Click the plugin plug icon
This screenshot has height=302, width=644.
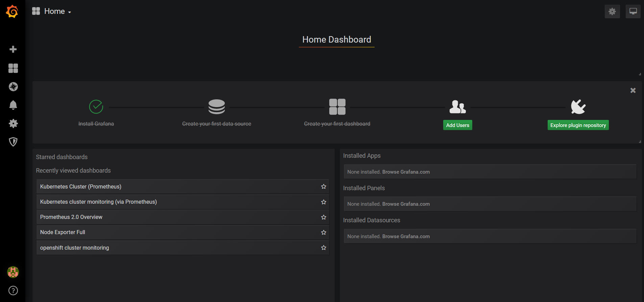coord(578,107)
